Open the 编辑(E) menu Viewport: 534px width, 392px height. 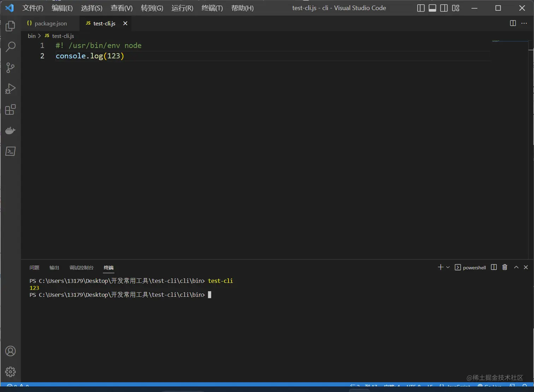pyautogui.click(x=62, y=8)
